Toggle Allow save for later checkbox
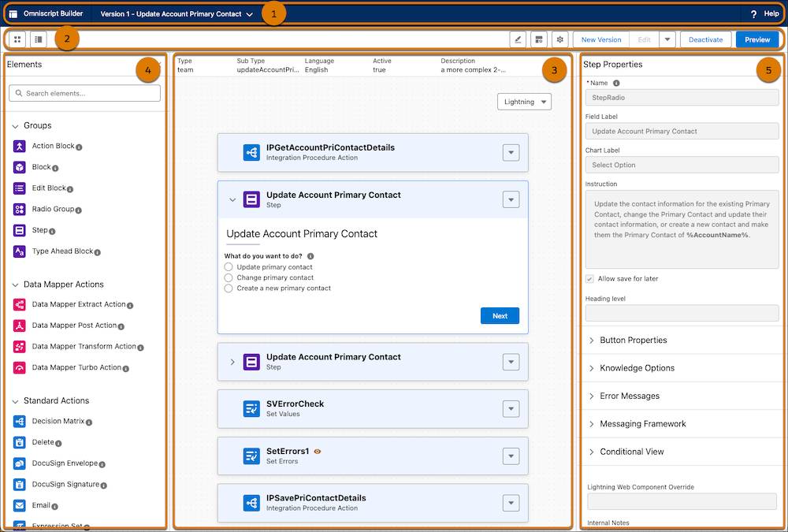Viewport: 788px width, 532px height. tap(590, 278)
